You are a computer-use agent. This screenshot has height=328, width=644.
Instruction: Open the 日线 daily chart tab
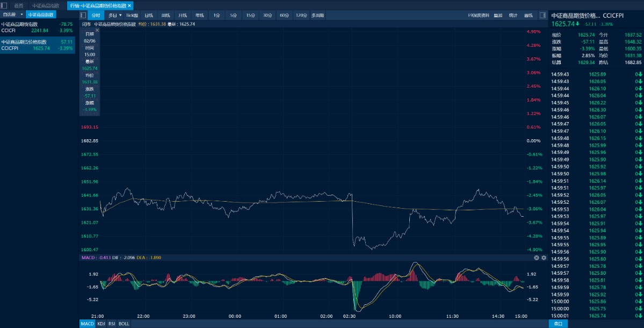149,15
